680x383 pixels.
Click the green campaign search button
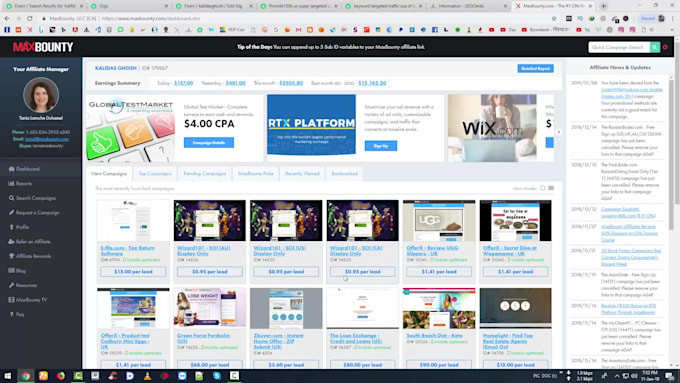[x=655, y=47]
